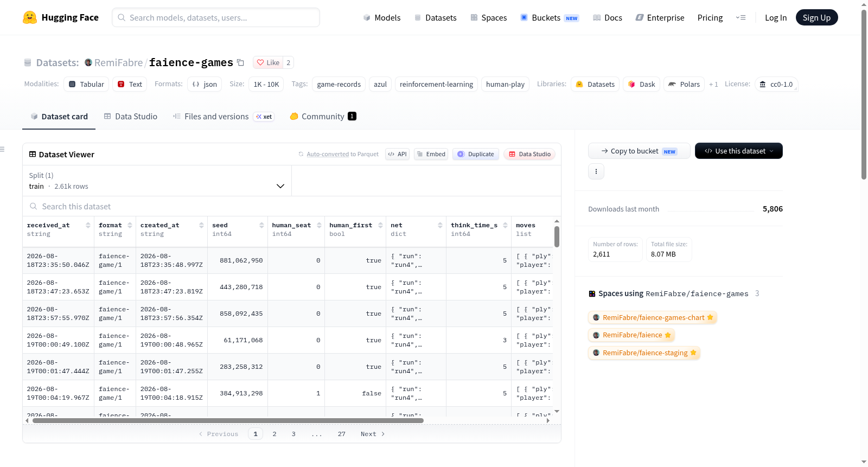Viewport: 868px width, 467px height.
Task: Click the Embed button
Action: 431,154
